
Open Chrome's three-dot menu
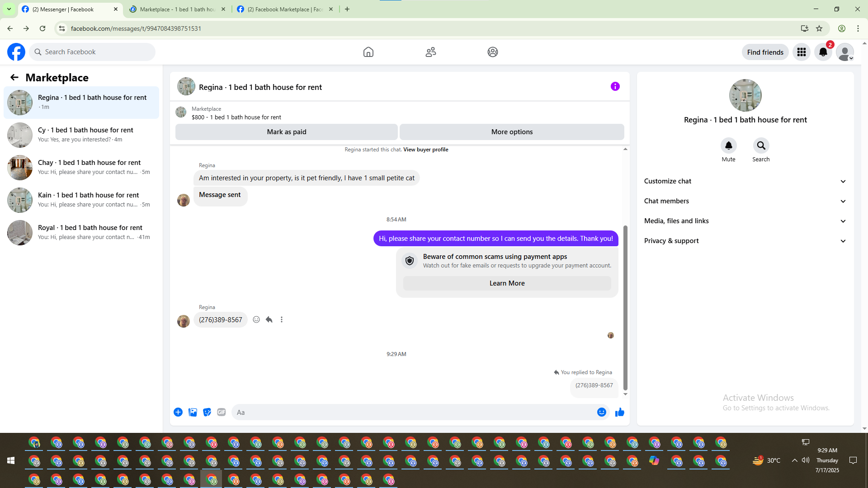pos(858,28)
